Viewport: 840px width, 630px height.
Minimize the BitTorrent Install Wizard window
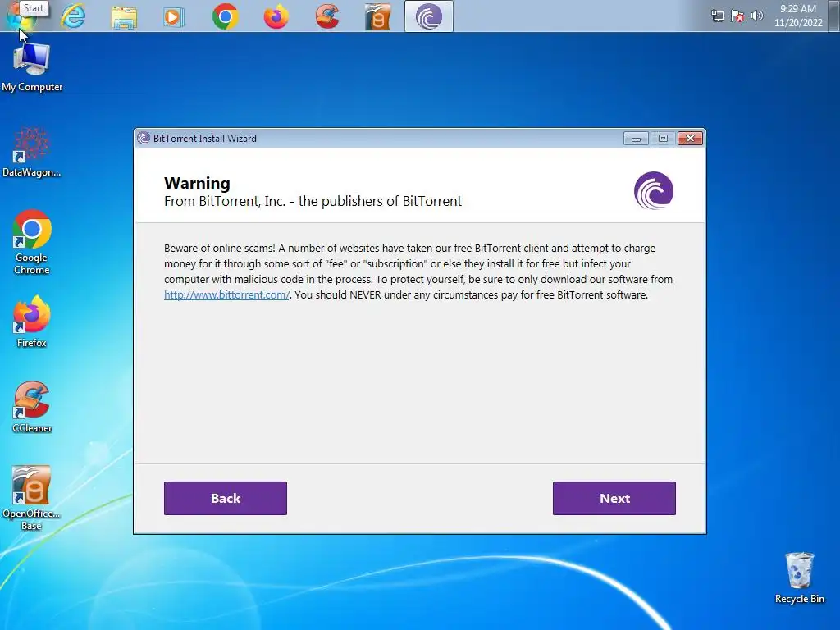636,139
